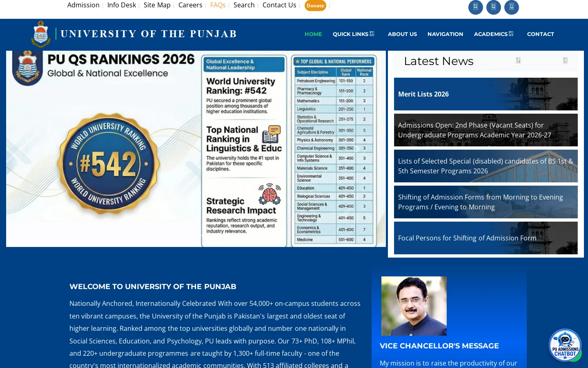Open the Instagram circle icon showing F16D
588x368 pixels.
pyautogui.click(x=512, y=7)
